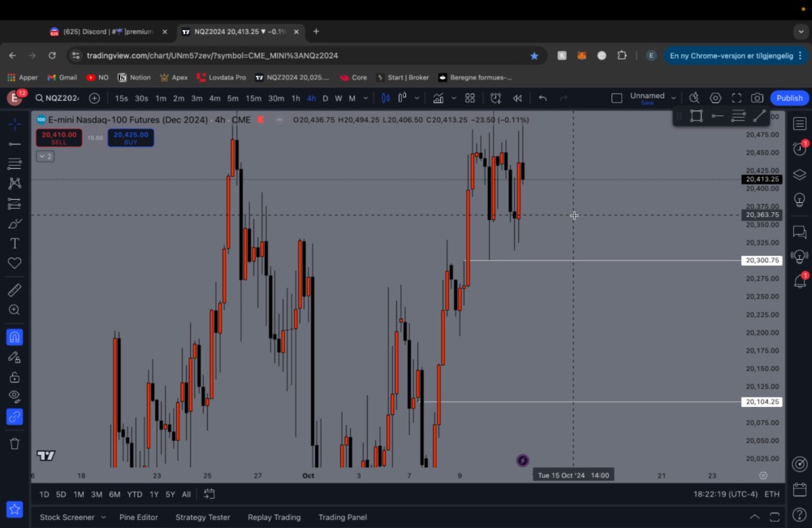Toggle ETH session setting

pos(771,494)
